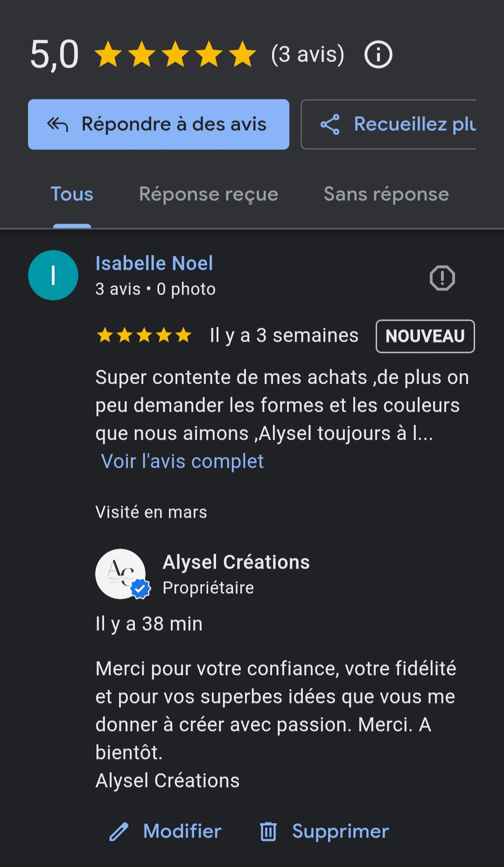The width and height of the screenshot is (504, 867).
Task: Report Isabelle Noel's review via the flag icon
Action: pyautogui.click(x=442, y=278)
